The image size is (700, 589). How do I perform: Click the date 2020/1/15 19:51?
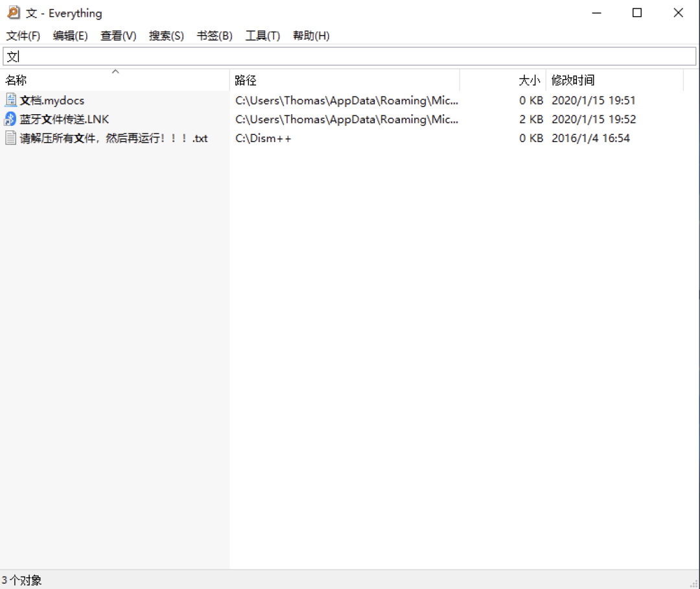pos(593,101)
